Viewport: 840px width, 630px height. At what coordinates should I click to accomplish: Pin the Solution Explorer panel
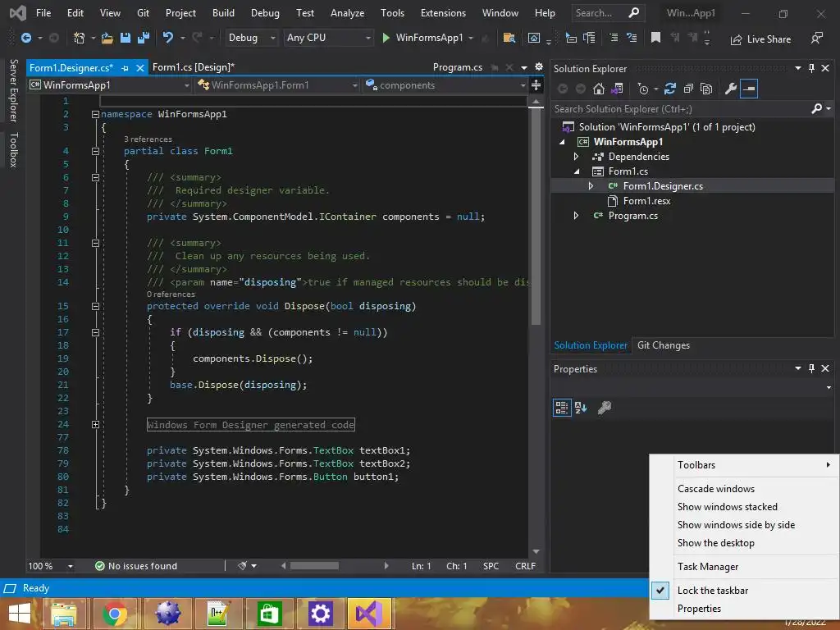coord(811,68)
